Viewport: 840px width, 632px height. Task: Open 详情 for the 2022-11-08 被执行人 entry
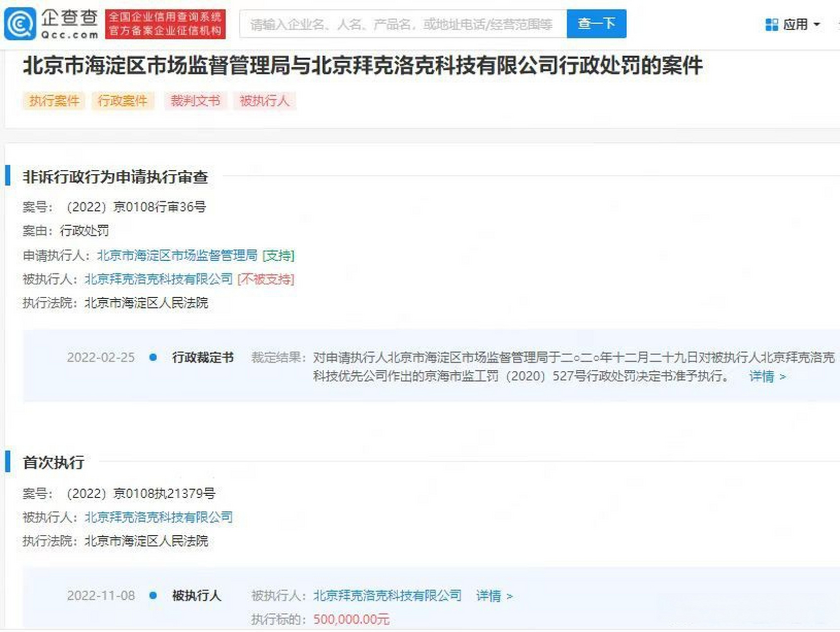[x=495, y=596]
